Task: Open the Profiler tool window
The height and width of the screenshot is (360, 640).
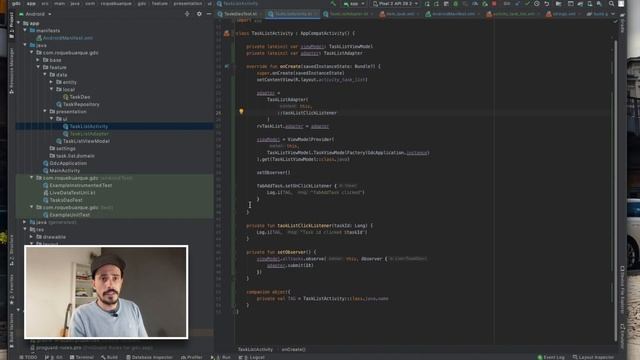Action: 191,357
